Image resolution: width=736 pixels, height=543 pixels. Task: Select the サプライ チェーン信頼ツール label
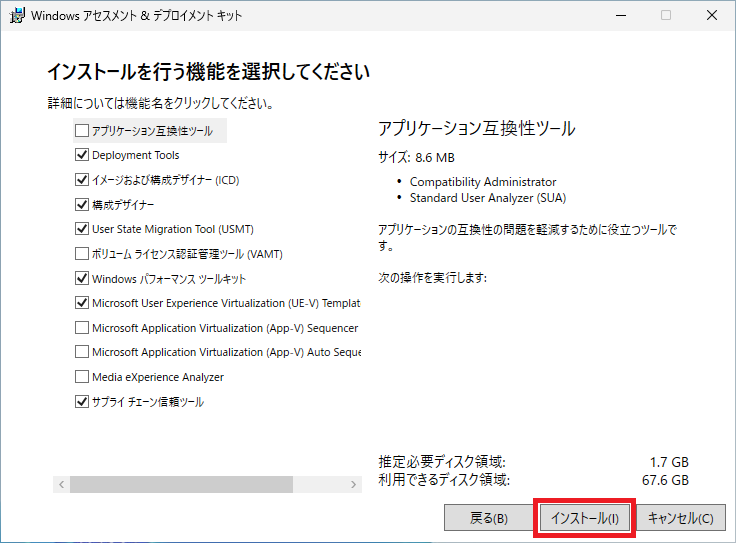[148, 402]
